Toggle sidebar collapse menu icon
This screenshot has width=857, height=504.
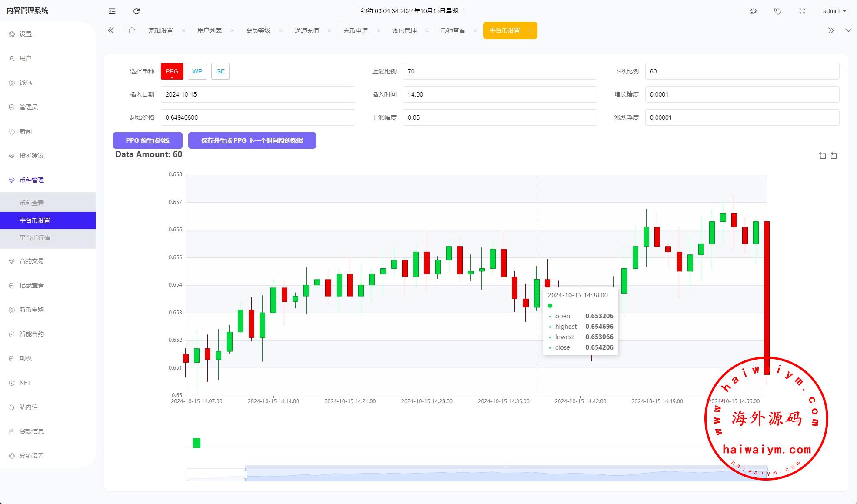[112, 11]
